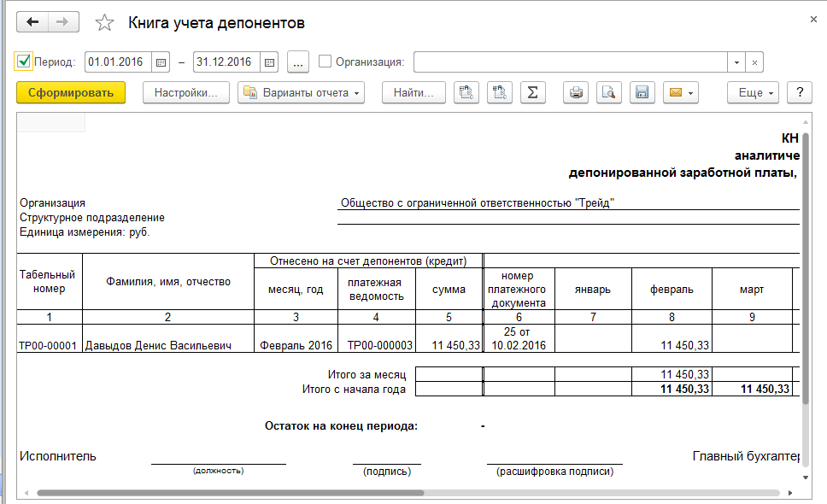Image resolution: width=827 pixels, height=504 pixels.
Task: Open print preview with magnifier icon
Action: [609, 92]
